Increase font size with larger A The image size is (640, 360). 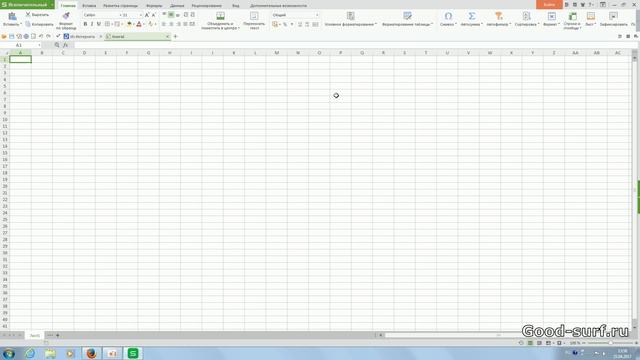pos(147,15)
